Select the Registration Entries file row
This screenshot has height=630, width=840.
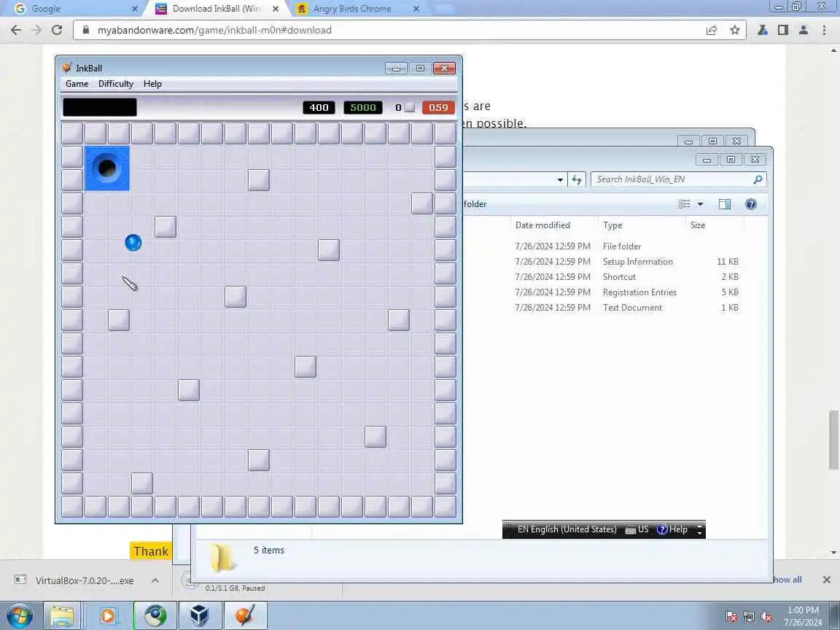(x=616, y=292)
